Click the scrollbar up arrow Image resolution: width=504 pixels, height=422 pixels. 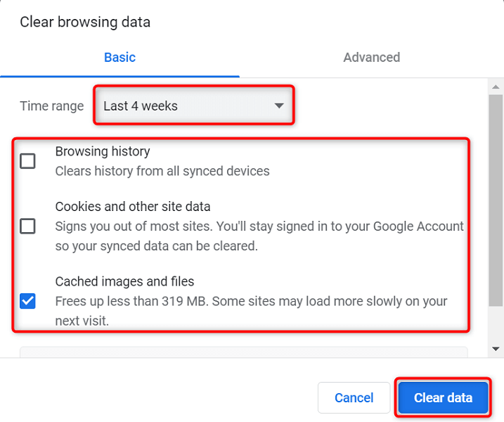(x=496, y=85)
